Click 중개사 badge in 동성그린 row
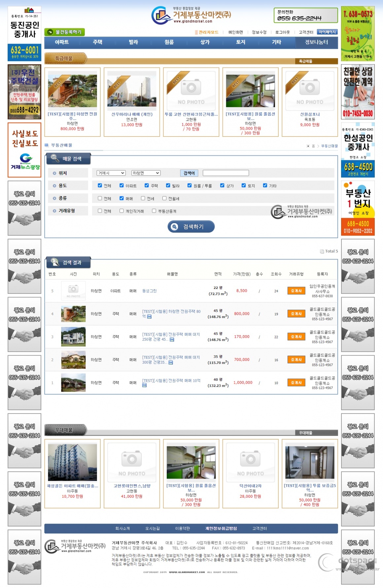 (296, 291)
